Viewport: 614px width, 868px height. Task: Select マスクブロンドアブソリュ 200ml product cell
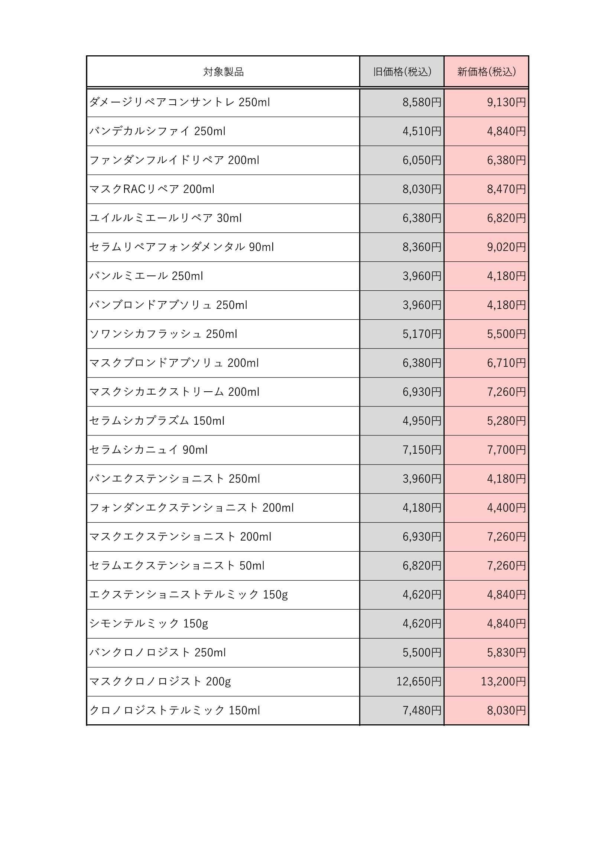click(223, 363)
